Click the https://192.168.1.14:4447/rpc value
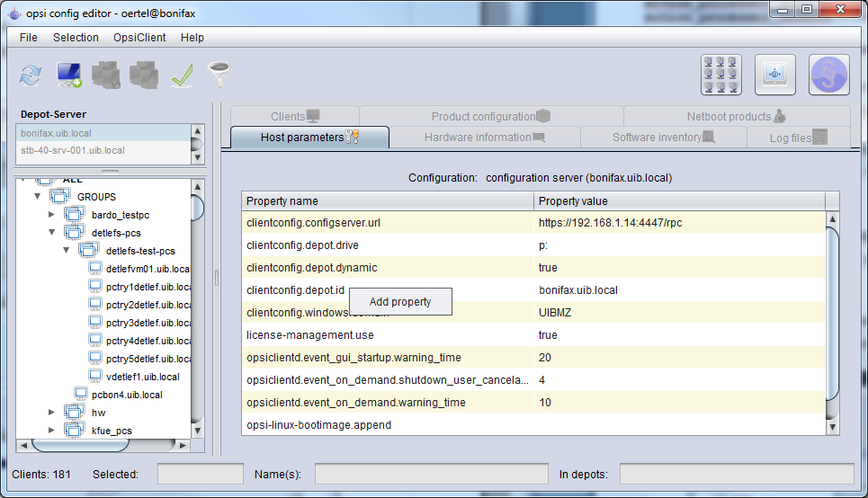This screenshot has width=868, height=498. [610, 222]
